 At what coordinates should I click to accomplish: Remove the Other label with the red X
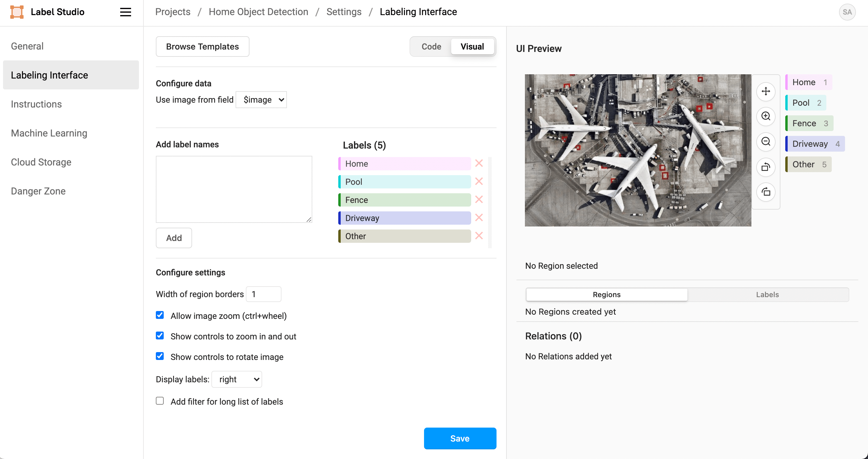[479, 236]
